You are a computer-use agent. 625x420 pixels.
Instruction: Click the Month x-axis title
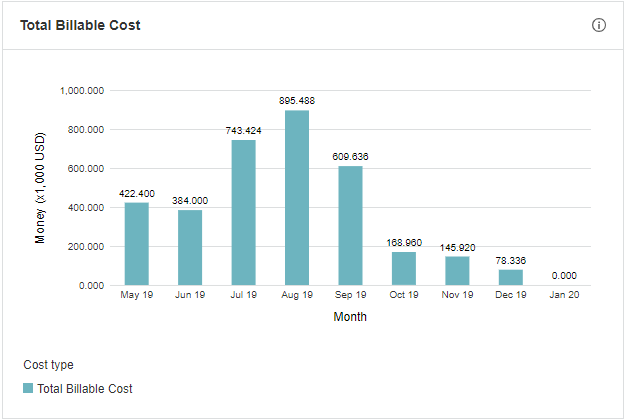click(350, 317)
